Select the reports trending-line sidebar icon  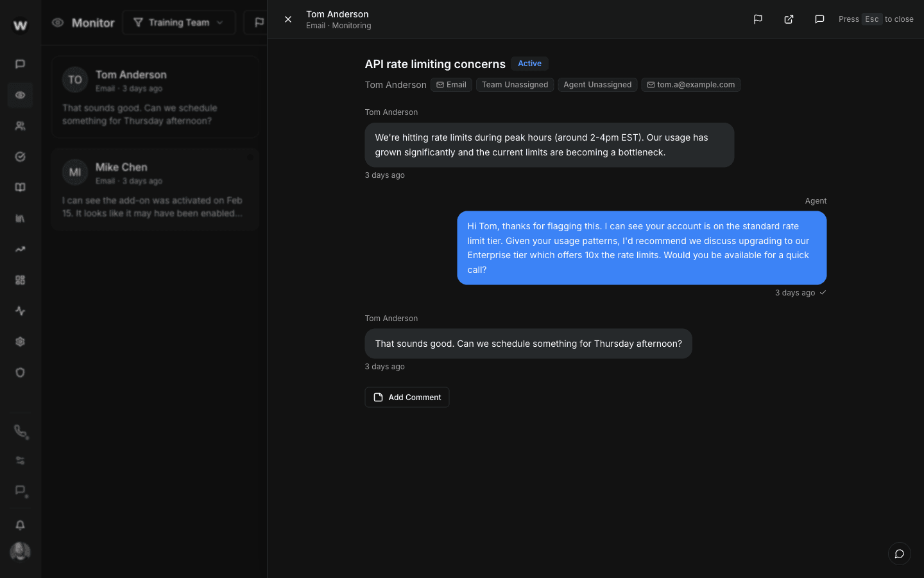click(x=20, y=249)
